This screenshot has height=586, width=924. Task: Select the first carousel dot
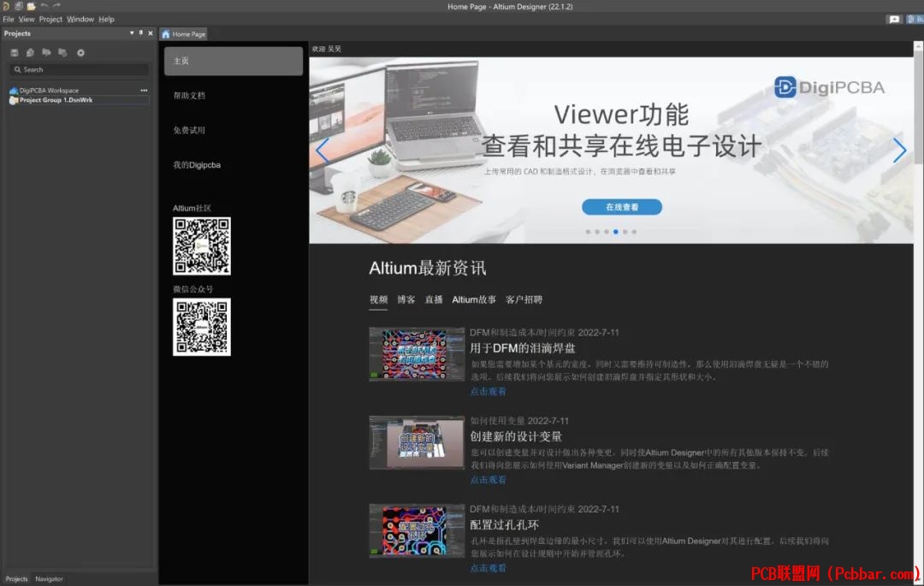588,232
